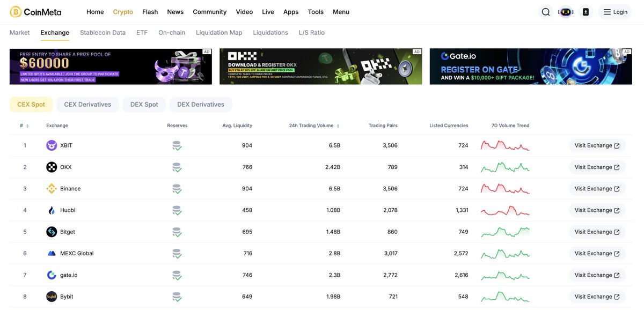Click the gate.io exchange logo

[52, 275]
